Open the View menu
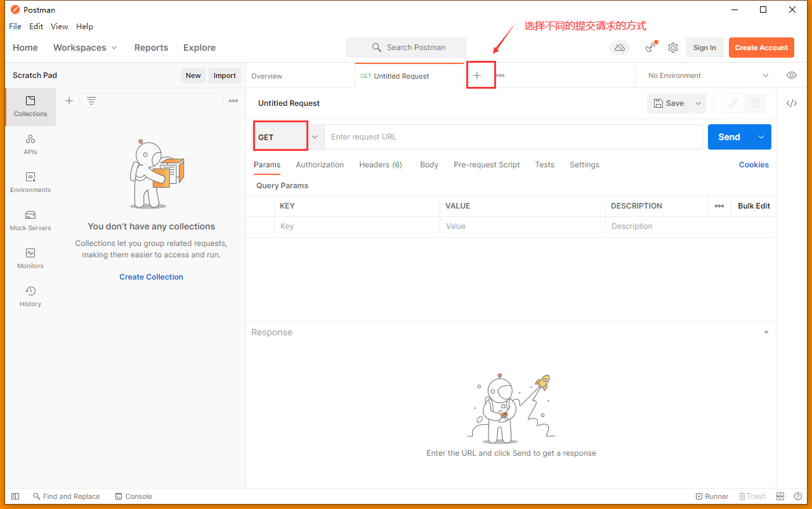 click(x=59, y=27)
